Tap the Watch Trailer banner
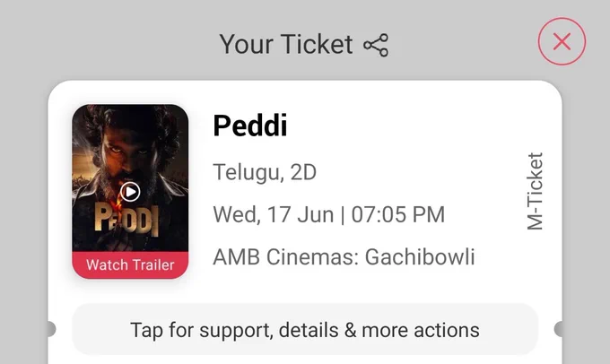This screenshot has width=610, height=364. pos(130,264)
